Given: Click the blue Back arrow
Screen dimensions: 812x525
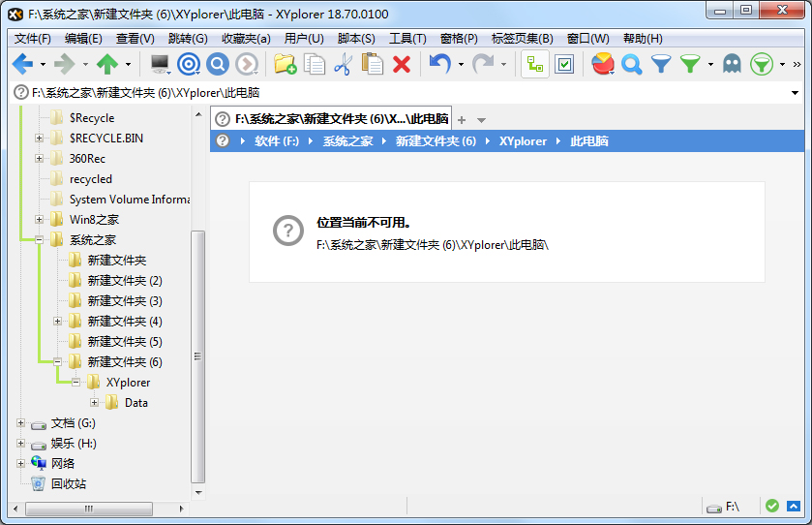Looking at the screenshot, I should pyautogui.click(x=23, y=64).
